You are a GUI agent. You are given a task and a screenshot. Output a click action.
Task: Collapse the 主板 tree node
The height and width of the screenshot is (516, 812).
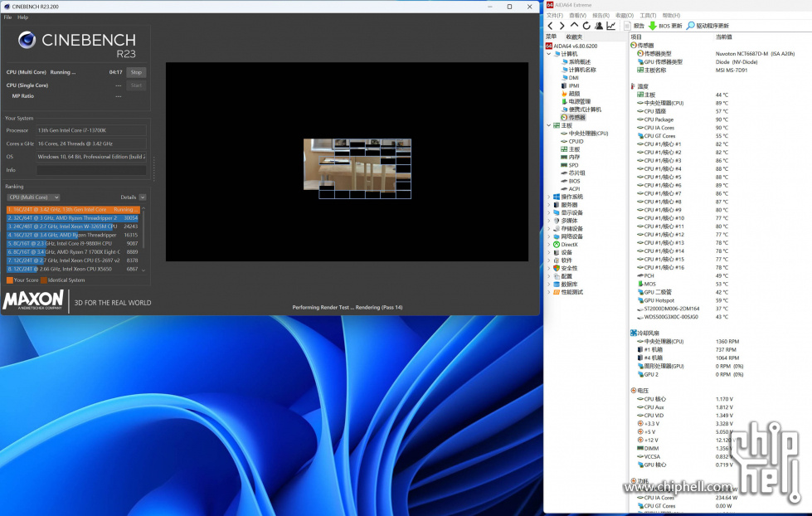[x=549, y=125]
